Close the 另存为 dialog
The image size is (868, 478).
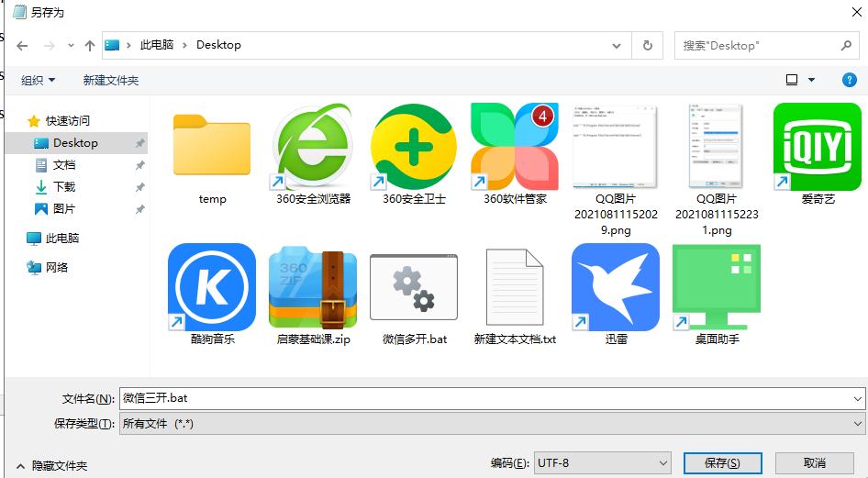coord(856,12)
